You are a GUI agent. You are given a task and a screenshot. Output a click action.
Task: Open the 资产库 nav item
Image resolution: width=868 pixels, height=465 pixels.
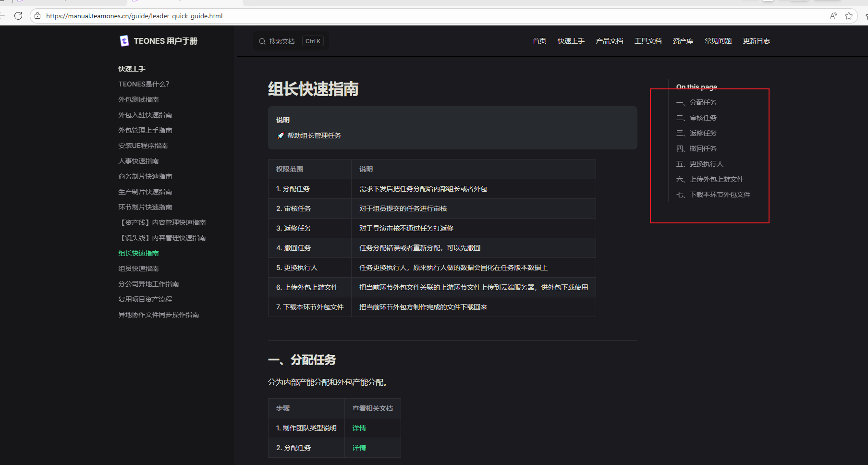point(683,41)
